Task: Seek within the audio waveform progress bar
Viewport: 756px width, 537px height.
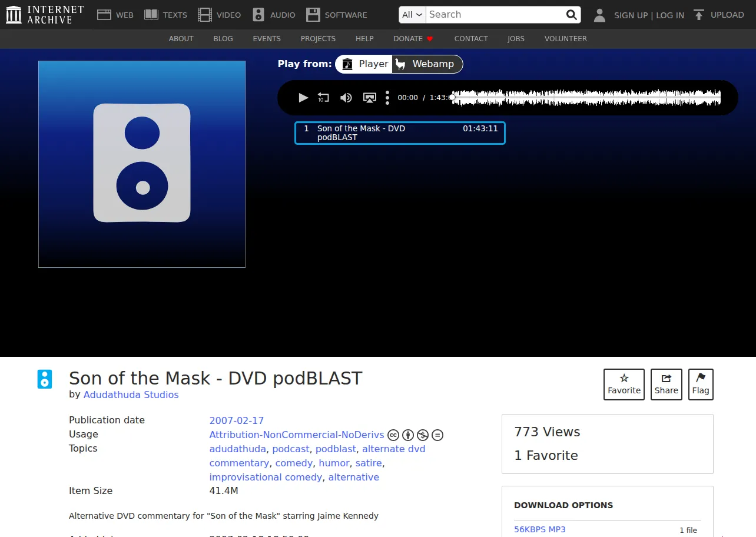Action: [586, 98]
